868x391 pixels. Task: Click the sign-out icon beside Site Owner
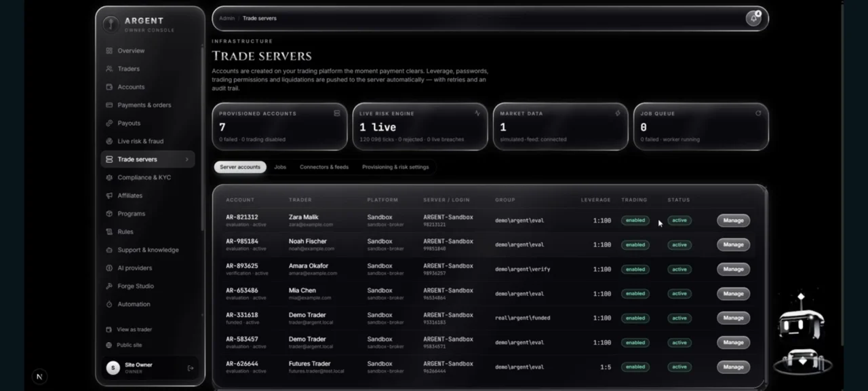tap(191, 368)
